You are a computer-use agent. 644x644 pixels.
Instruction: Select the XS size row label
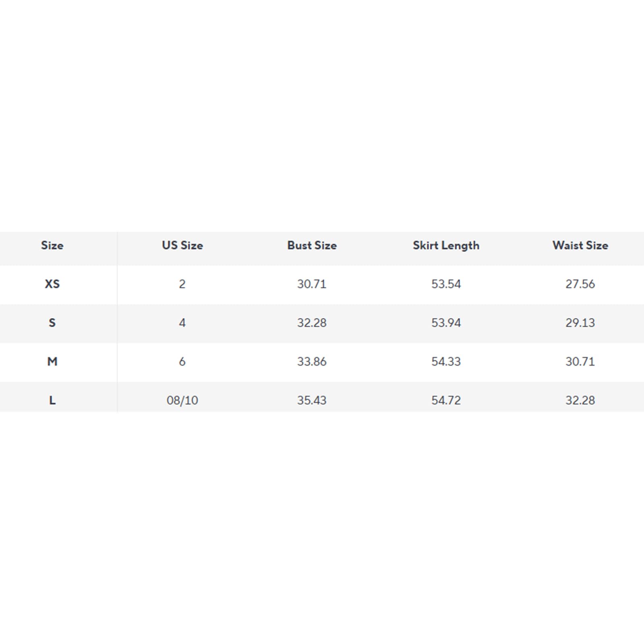pos(52,284)
